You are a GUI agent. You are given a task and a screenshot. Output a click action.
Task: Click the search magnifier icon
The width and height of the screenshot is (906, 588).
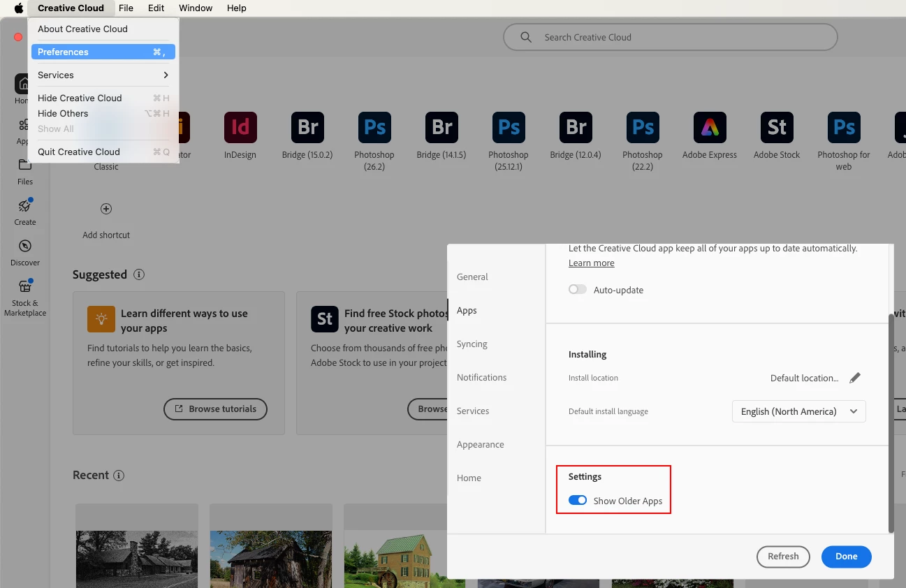coord(526,37)
